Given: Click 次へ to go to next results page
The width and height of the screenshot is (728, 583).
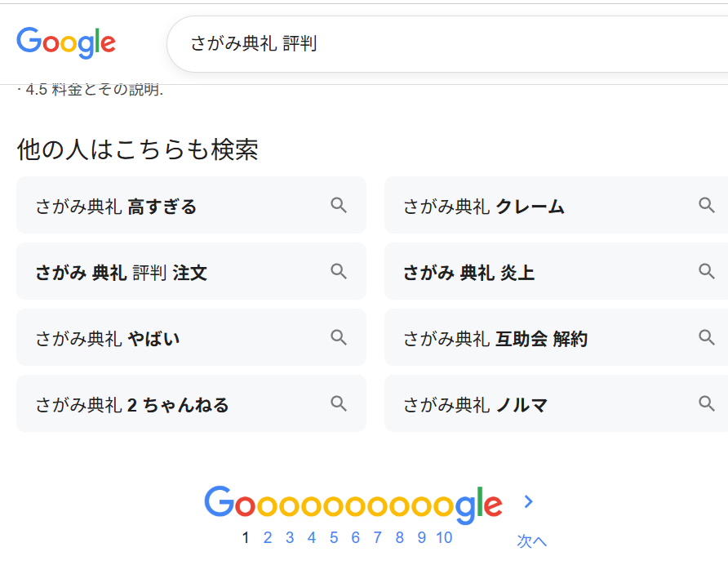Looking at the screenshot, I should tap(531, 541).
